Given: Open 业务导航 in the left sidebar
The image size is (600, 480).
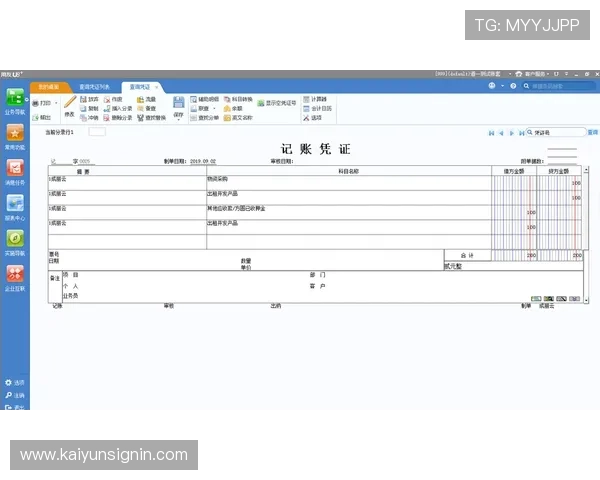Looking at the screenshot, I should [x=15, y=101].
